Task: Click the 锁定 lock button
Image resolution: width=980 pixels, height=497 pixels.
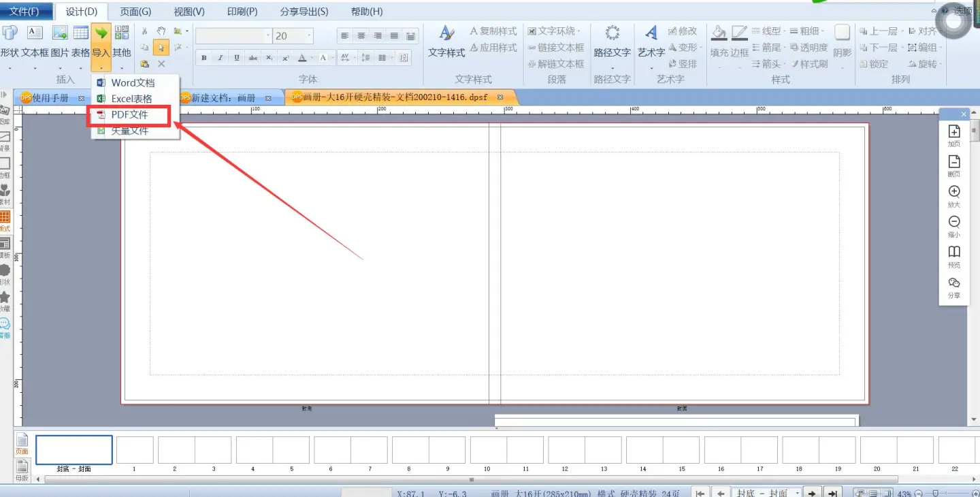Action: click(x=874, y=64)
